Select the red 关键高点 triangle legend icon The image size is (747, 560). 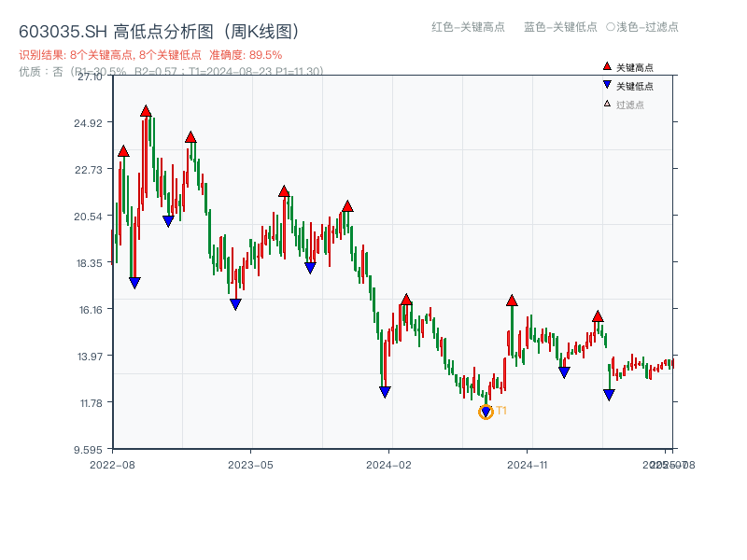click(x=607, y=66)
